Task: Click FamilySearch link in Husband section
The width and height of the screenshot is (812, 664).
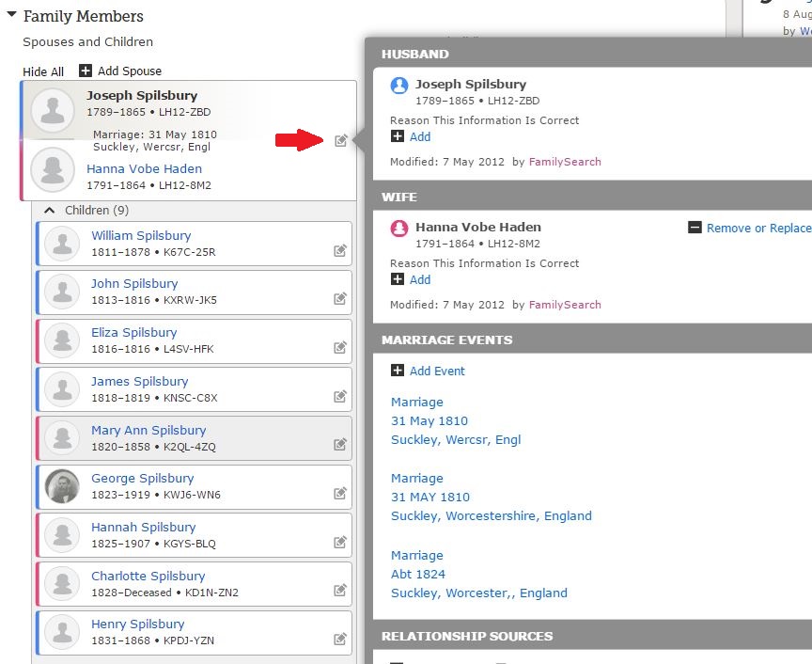Action: pyautogui.click(x=565, y=162)
